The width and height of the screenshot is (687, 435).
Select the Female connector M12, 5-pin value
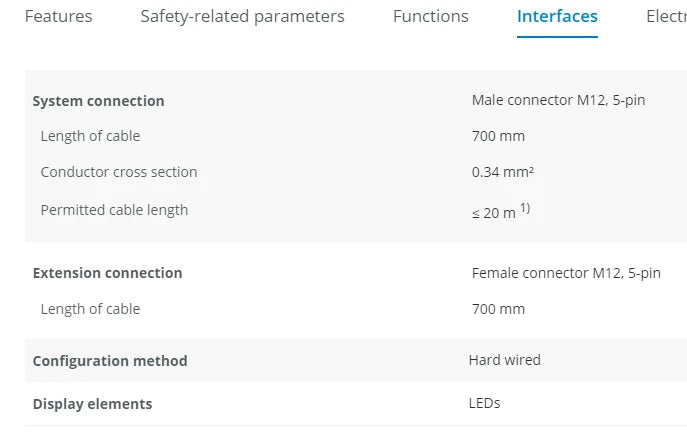[x=566, y=272]
